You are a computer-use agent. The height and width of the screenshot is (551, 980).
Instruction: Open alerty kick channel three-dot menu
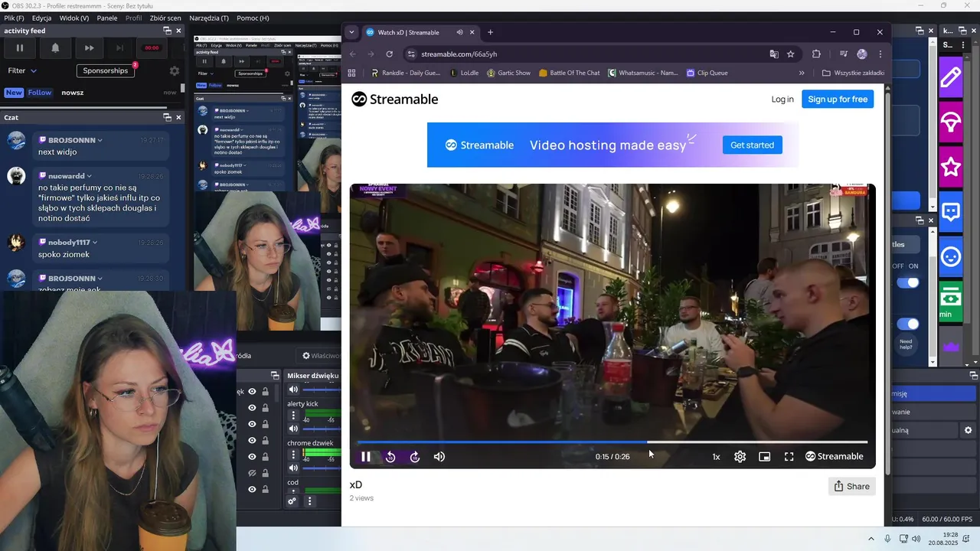click(292, 416)
